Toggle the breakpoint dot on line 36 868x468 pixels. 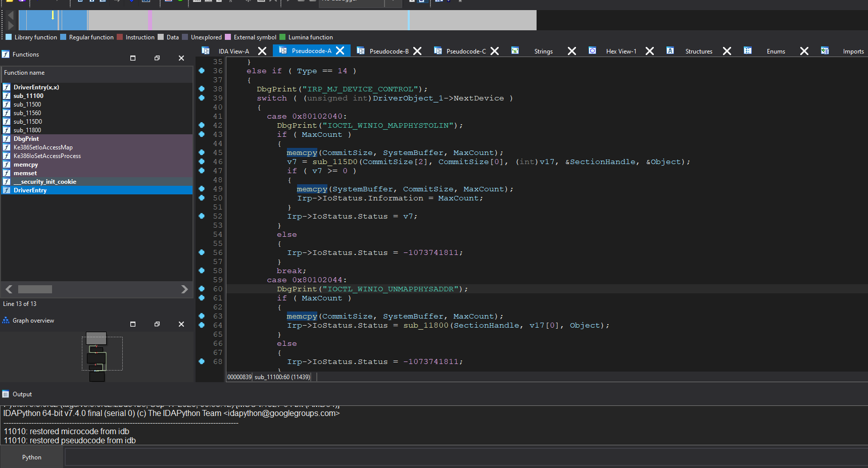click(x=202, y=71)
